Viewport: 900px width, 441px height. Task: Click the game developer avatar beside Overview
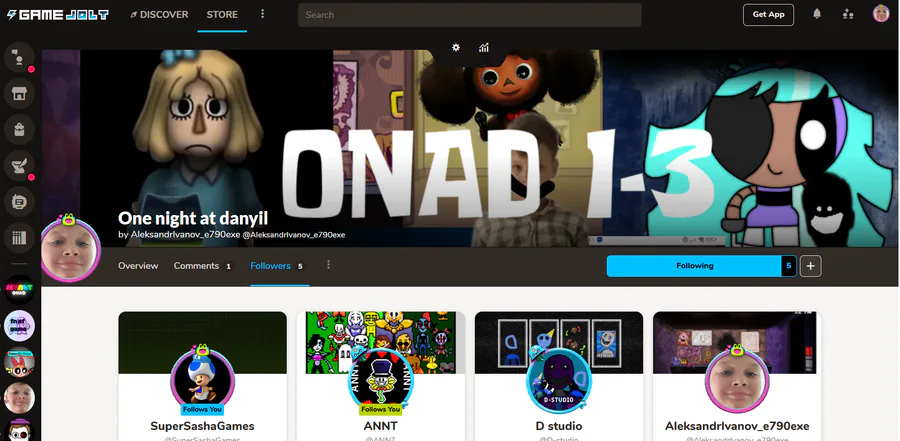pyautogui.click(x=70, y=251)
